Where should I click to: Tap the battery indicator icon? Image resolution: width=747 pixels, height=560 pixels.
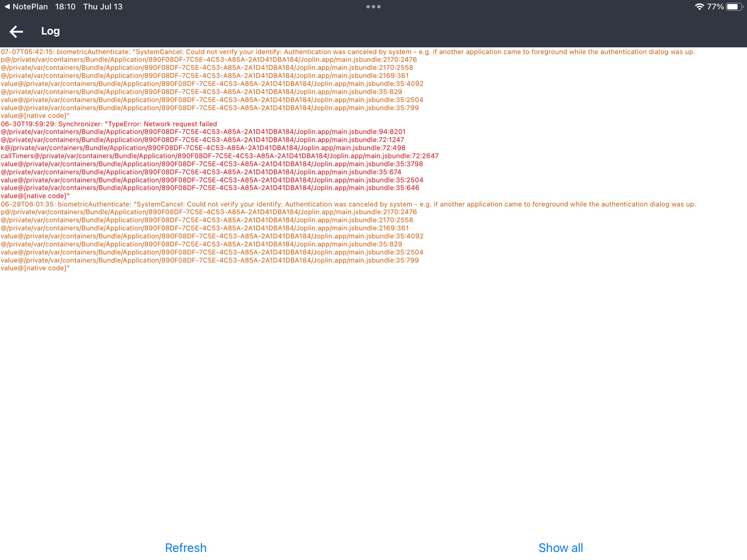[735, 6]
